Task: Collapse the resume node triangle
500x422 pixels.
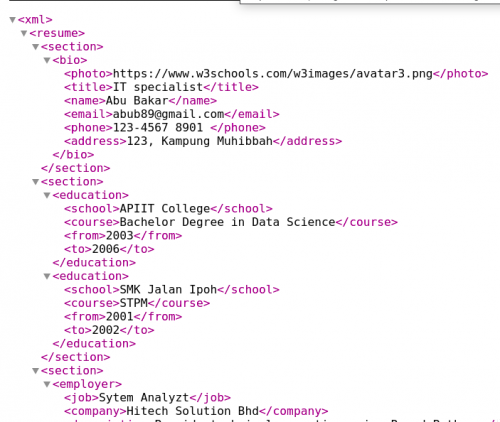Action: tap(24, 33)
